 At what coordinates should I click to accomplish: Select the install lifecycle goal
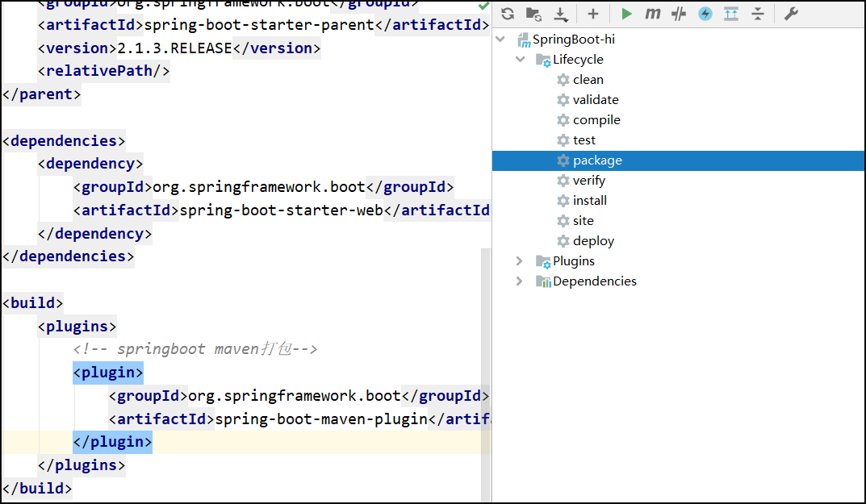click(x=589, y=200)
